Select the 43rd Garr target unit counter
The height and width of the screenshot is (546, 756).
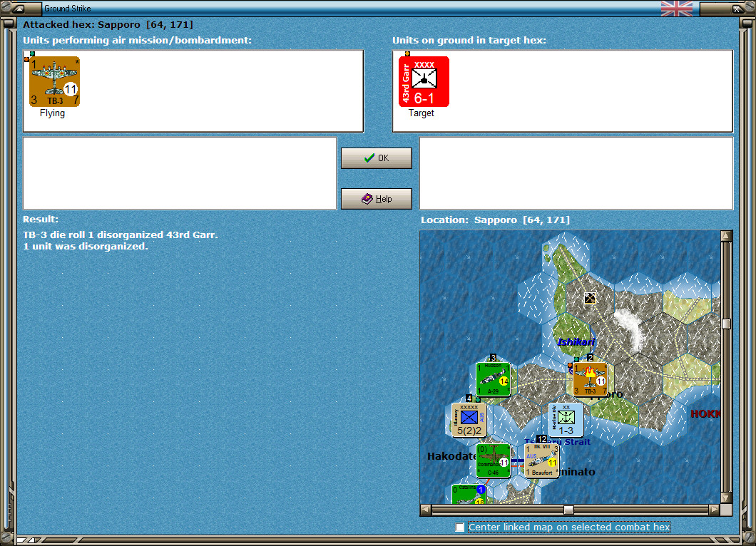coord(424,81)
